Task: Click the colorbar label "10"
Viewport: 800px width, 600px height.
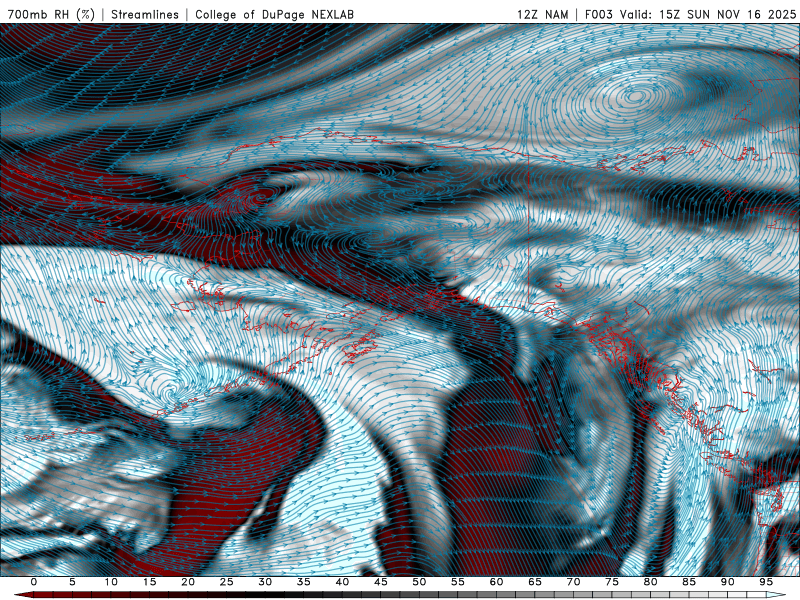Action: coord(111,582)
